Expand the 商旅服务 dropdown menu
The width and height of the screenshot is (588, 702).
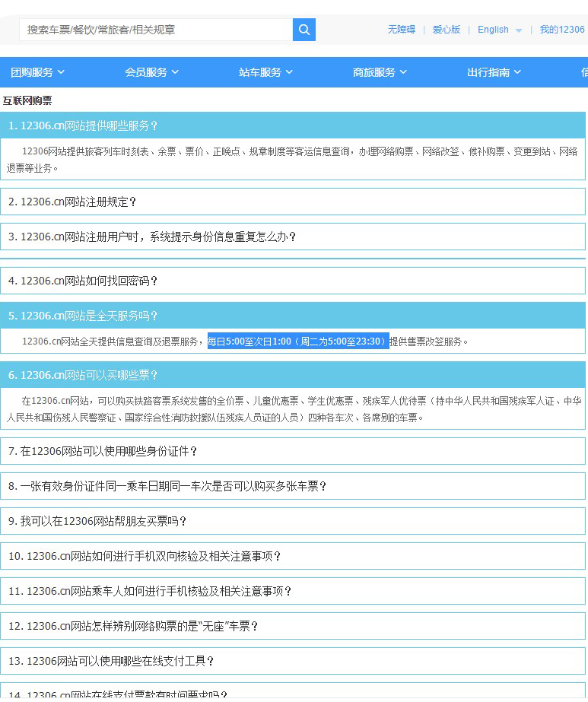coord(380,72)
